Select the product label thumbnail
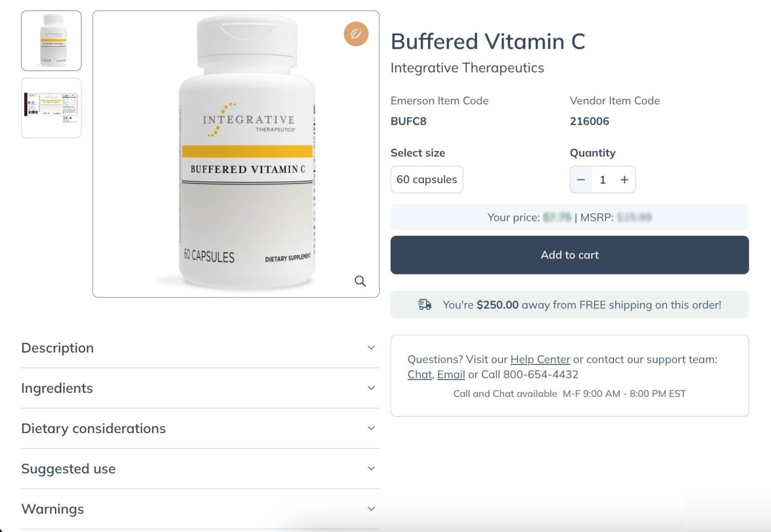771x532 pixels. pyautogui.click(x=51, y=108)
